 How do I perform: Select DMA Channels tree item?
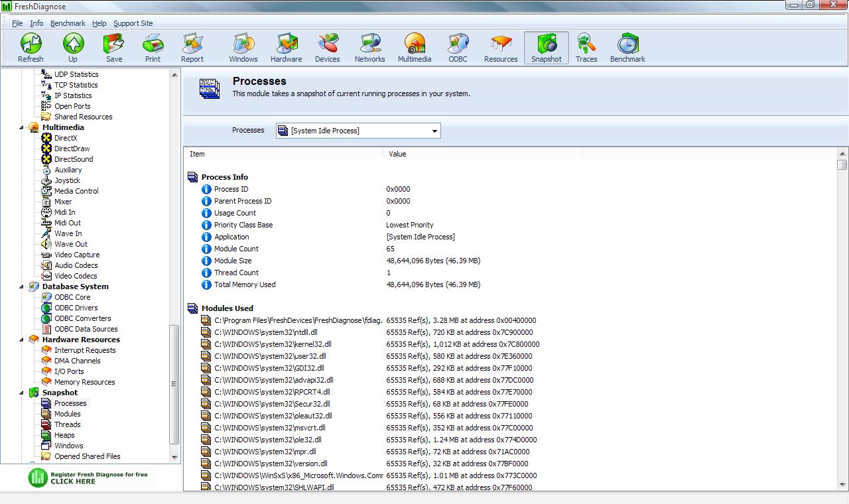pyautogui.click(x=77, y=361)
